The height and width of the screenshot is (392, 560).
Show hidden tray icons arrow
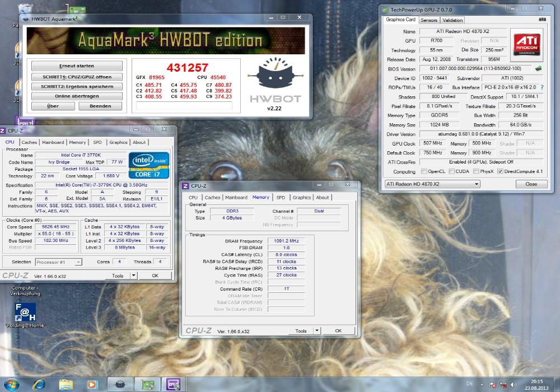(x=482, y=385)
